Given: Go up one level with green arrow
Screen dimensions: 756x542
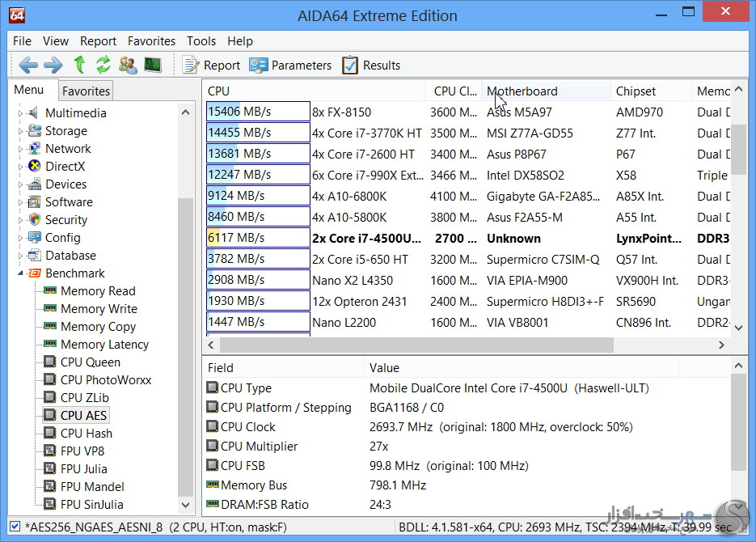Looking at the screenshot, I should pyautogui.click(x=79, y=65).
